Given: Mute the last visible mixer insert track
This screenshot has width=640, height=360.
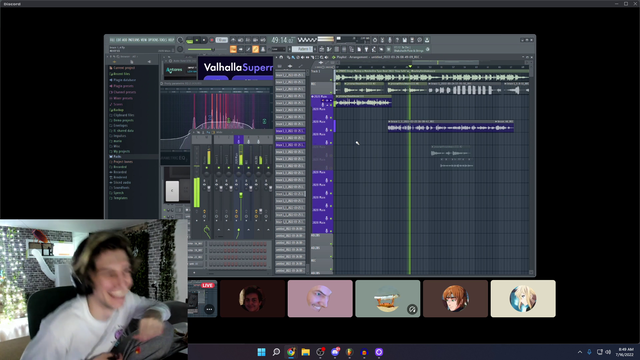Looking at the screenshot, I should (268, 168).
